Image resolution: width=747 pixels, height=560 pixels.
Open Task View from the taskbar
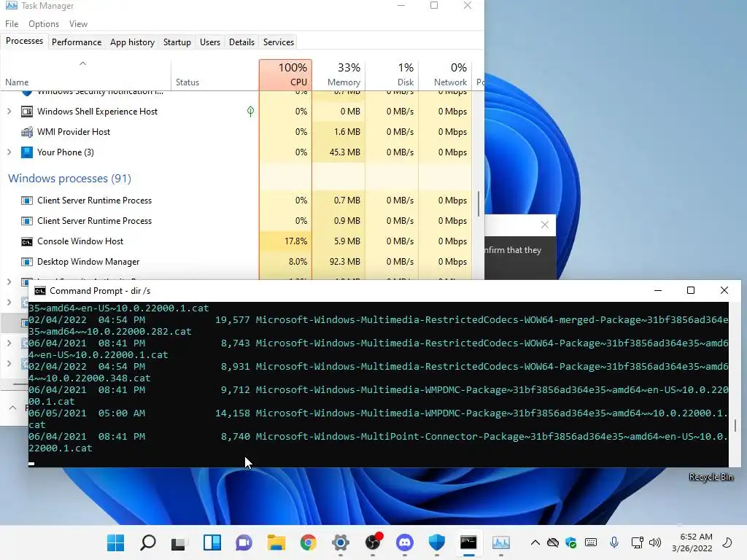(179, 542)
